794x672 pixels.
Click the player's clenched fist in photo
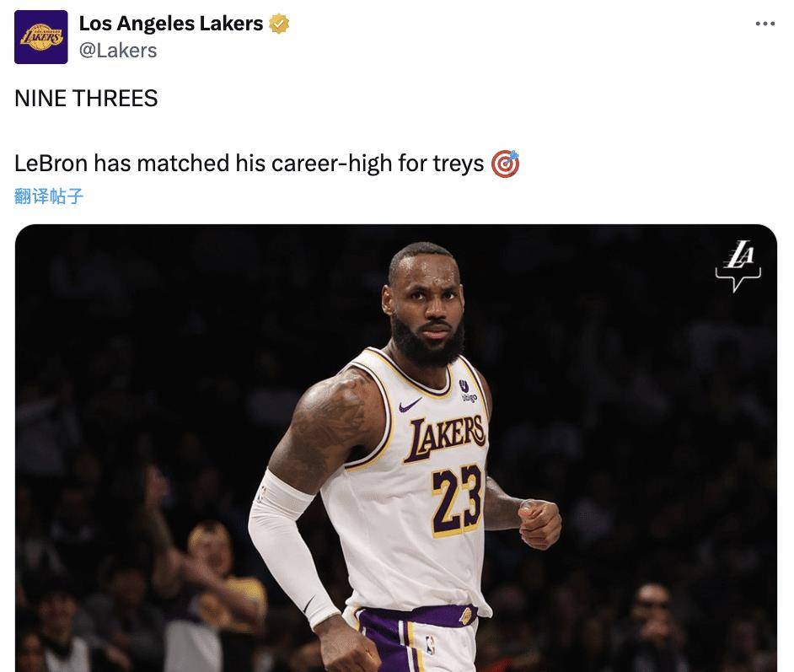pos(539,524)
